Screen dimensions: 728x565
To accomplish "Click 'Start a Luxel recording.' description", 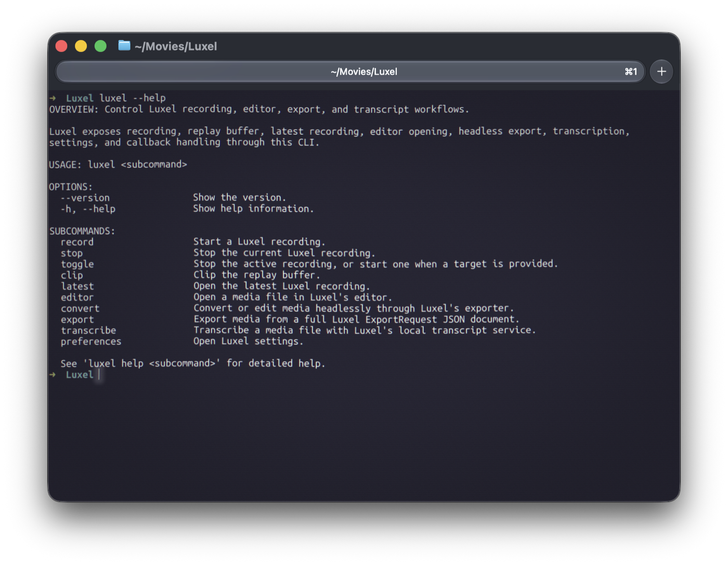I will point(259,242).
